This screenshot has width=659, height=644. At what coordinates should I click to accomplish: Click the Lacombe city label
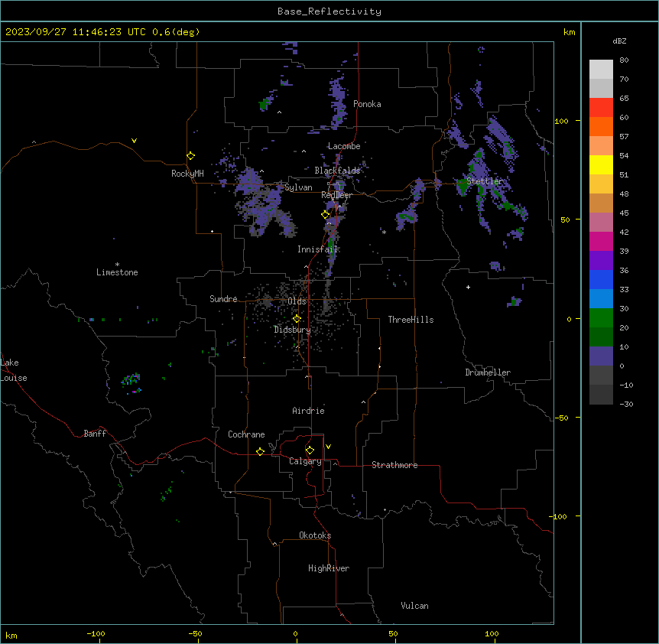[344, 146]
